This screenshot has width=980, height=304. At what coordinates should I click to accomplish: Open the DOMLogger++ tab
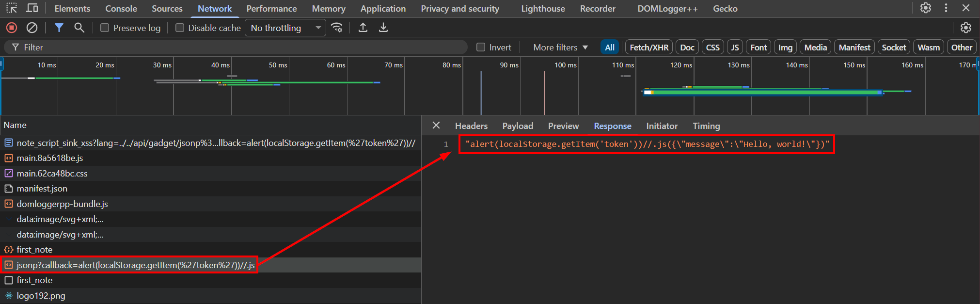coord(667,9)
